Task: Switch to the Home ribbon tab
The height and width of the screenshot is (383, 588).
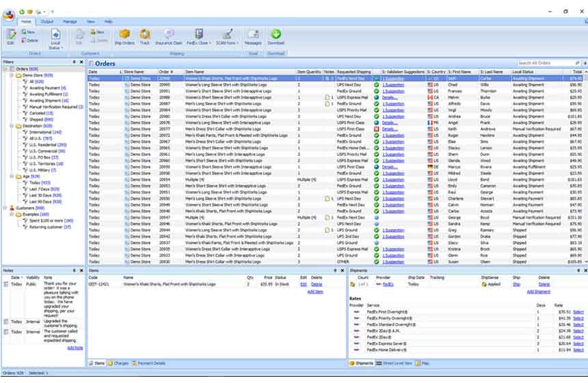Action: [x=26, y=22]
